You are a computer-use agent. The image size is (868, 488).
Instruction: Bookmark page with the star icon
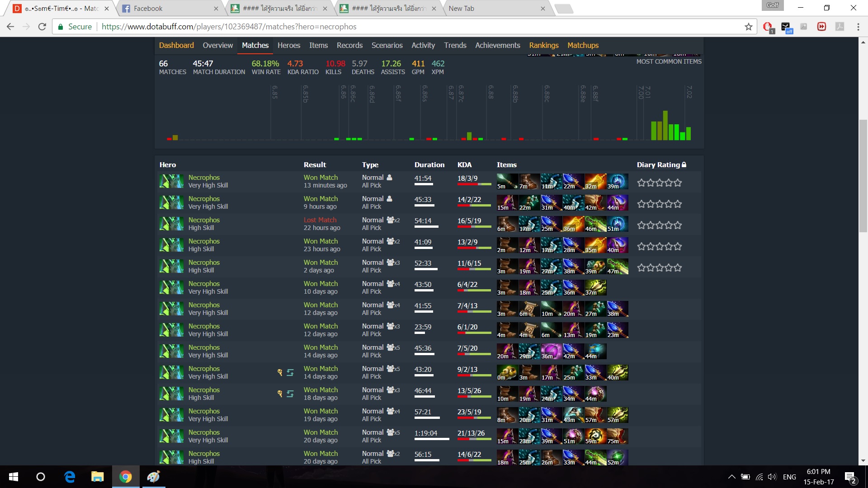pos(748,27)
